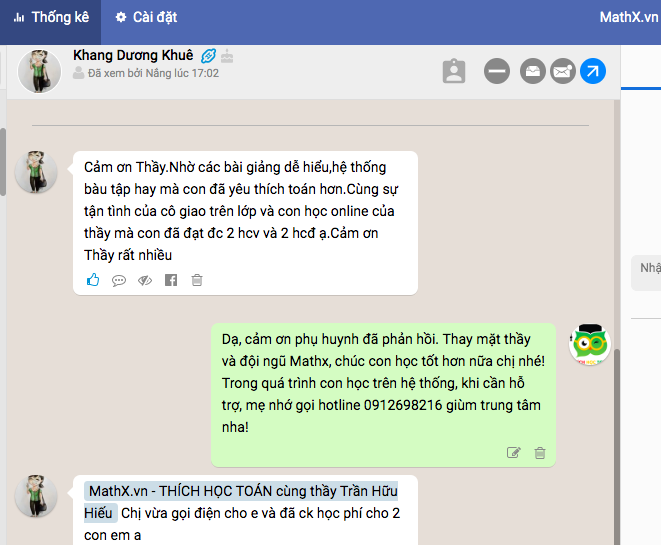This screenshot has height=545, width=661.
Task: Delete the customer's thank-you message
Action: pyautogui.click(x=197, y=280)
